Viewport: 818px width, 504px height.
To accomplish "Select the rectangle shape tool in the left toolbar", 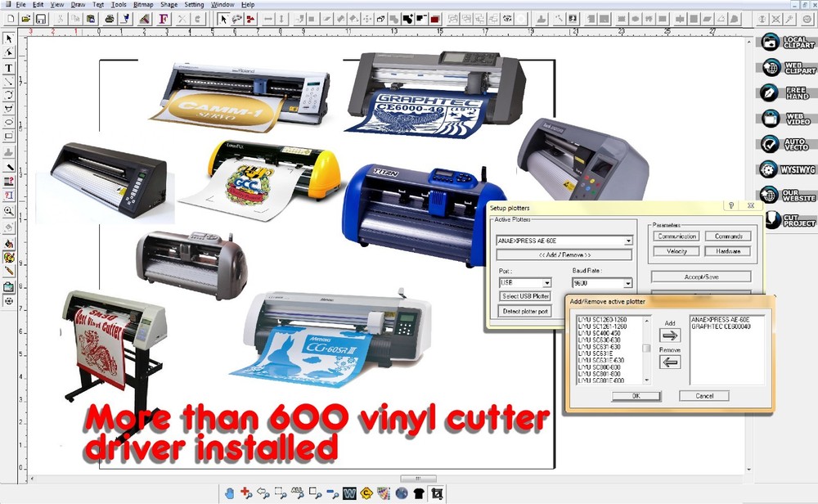I will coord(9,136).
